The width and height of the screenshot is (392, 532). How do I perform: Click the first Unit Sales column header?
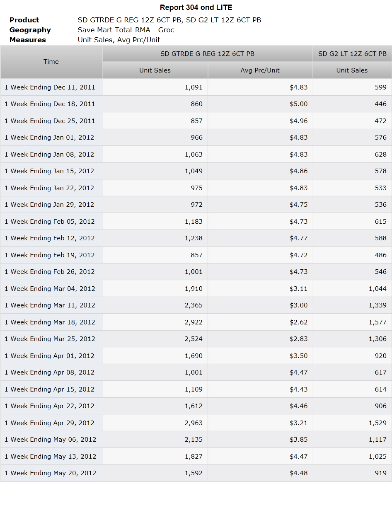pyautogui.click(x=155, y=70)
